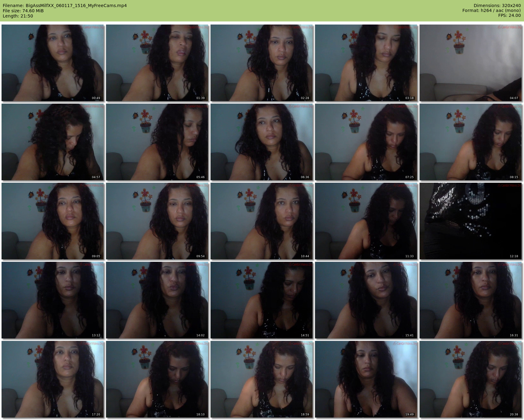The width and height of the screenshot is (524, 420).
Task: Select the frame marked 11:33
Action: point(366,221)
